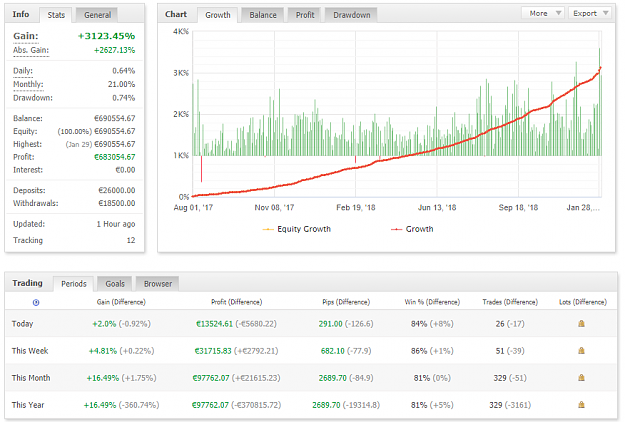Click This Week's profit €31715.83
This screenshot has height=422, width=625.
(x=213, y=351)
